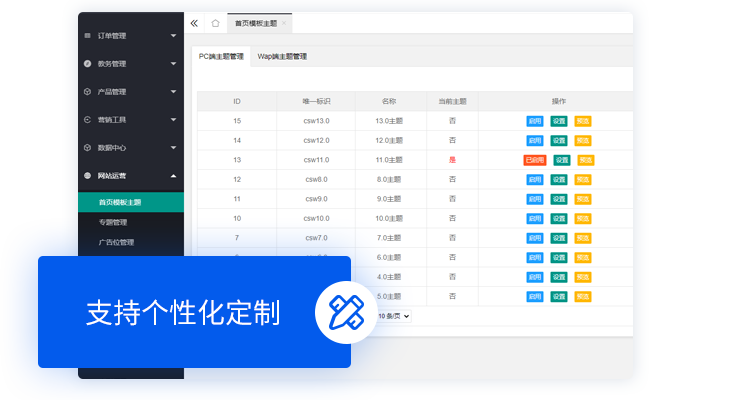Click the 教务管理 icon in sidebar

(88, 64)
